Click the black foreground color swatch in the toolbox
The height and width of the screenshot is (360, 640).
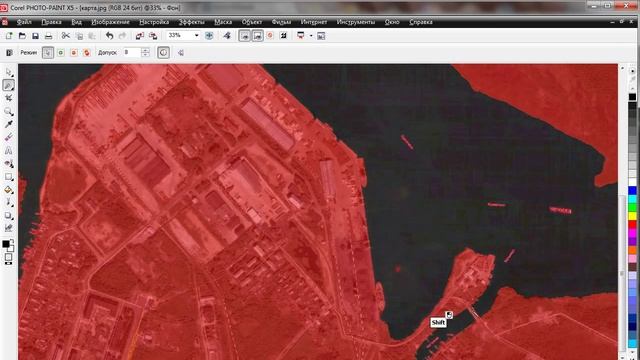point(6,244)
